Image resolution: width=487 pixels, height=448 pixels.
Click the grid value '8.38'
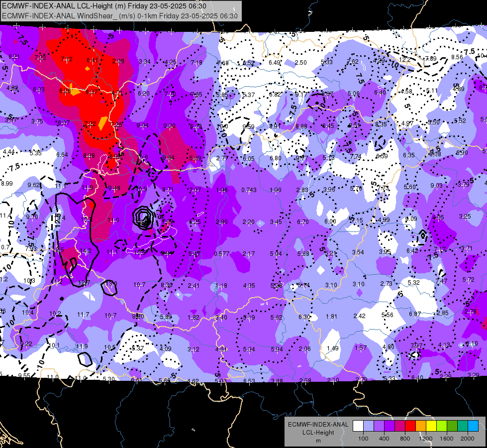[89, 155]
